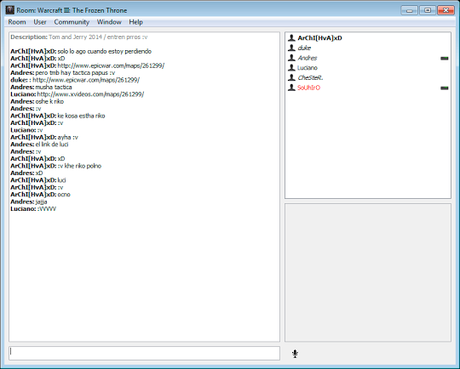Click the microphone icon
Viewport: 460px width, 369px height.
click(x=295, y=354)
